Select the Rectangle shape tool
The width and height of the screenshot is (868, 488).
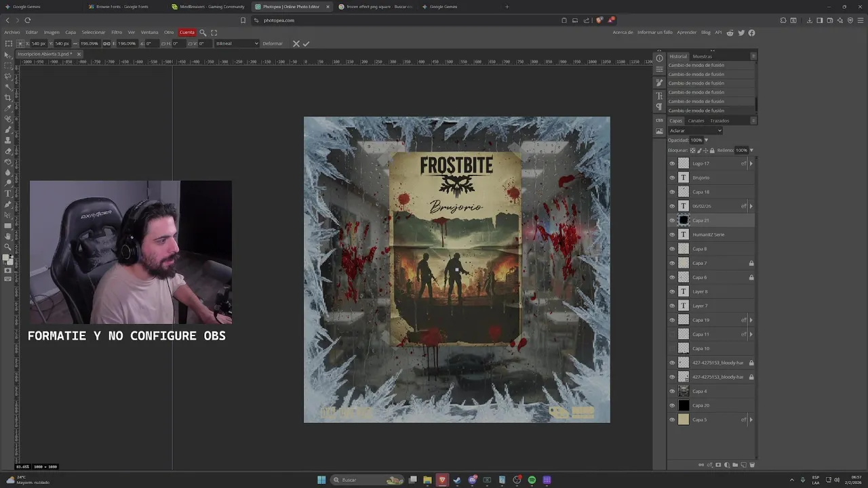click(x=8, y=226)
